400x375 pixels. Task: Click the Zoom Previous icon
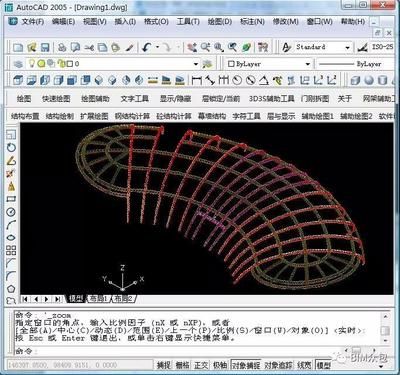tap(232, 47)
